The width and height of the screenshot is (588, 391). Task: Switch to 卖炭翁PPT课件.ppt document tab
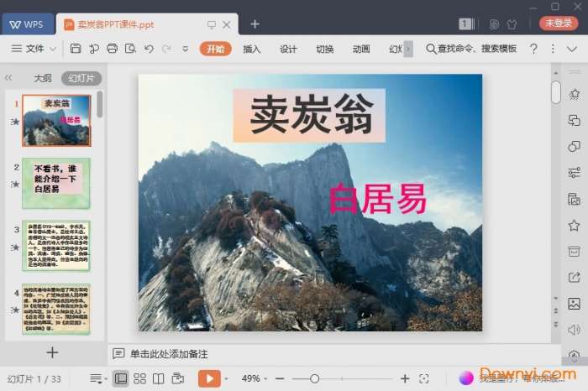point(116,24)
